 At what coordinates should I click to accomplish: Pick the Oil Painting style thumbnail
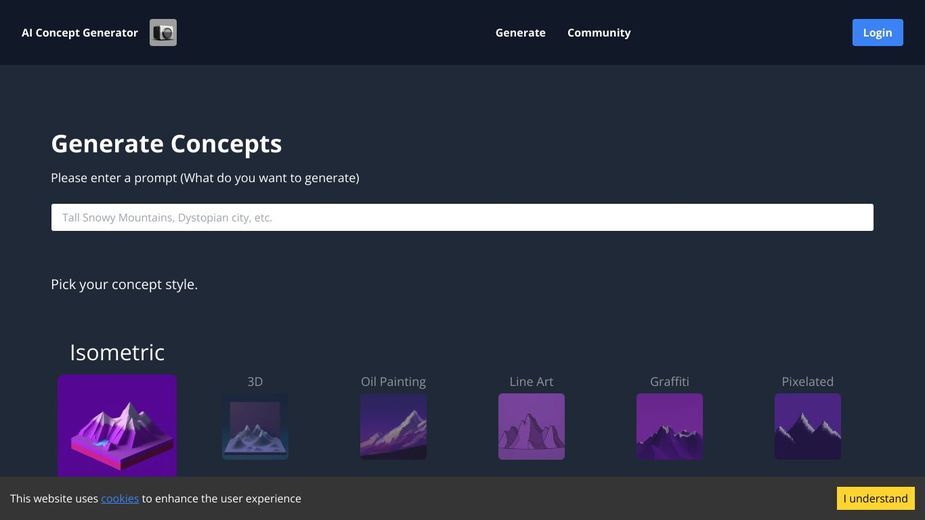[x=393, y=426]
